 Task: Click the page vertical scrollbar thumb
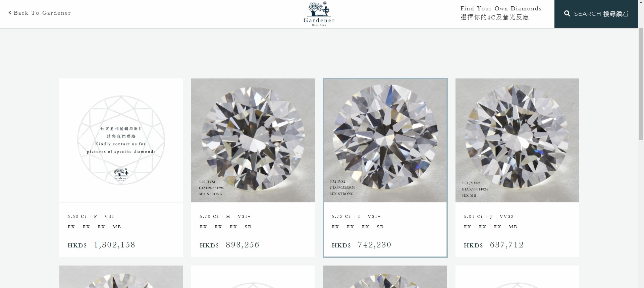pyautogui.click(x=641, y=84)
